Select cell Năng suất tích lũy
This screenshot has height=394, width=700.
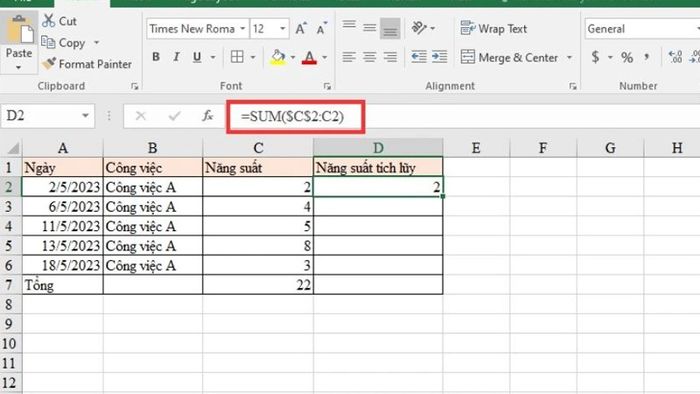pos(378,168)
